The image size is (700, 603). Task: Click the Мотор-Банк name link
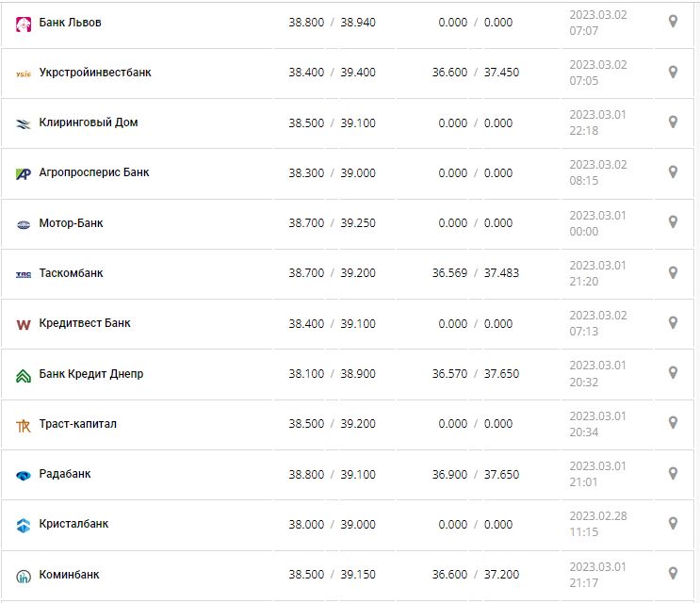[x=72, y=223]
